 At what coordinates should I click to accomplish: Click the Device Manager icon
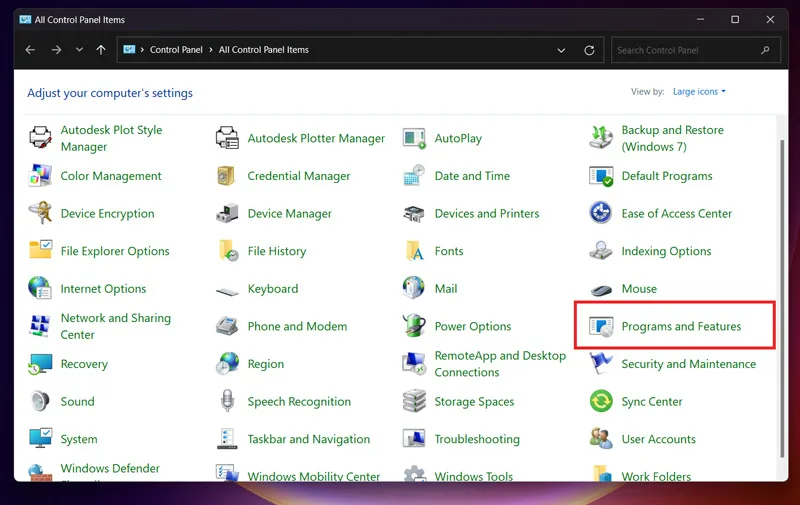tap(227, 213)
